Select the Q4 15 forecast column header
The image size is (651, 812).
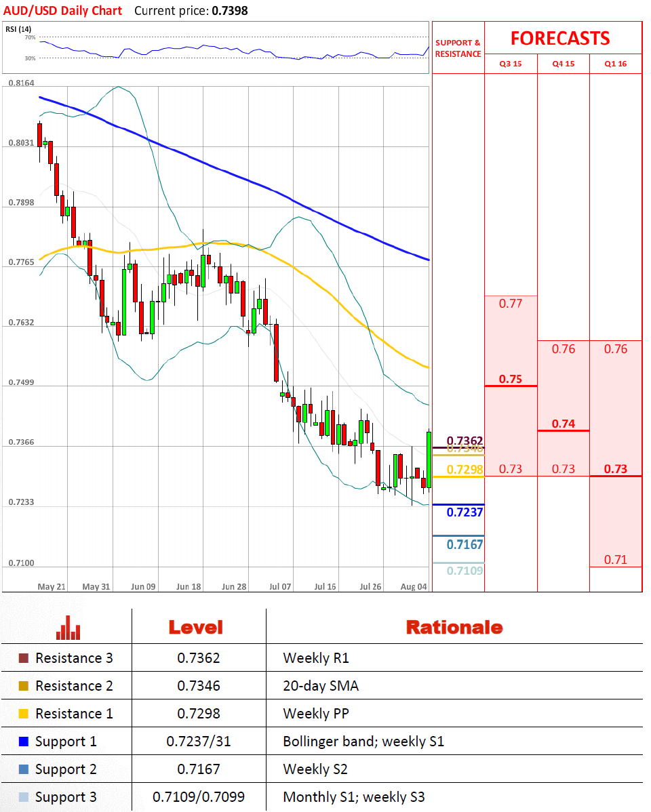tap(563, 64)
